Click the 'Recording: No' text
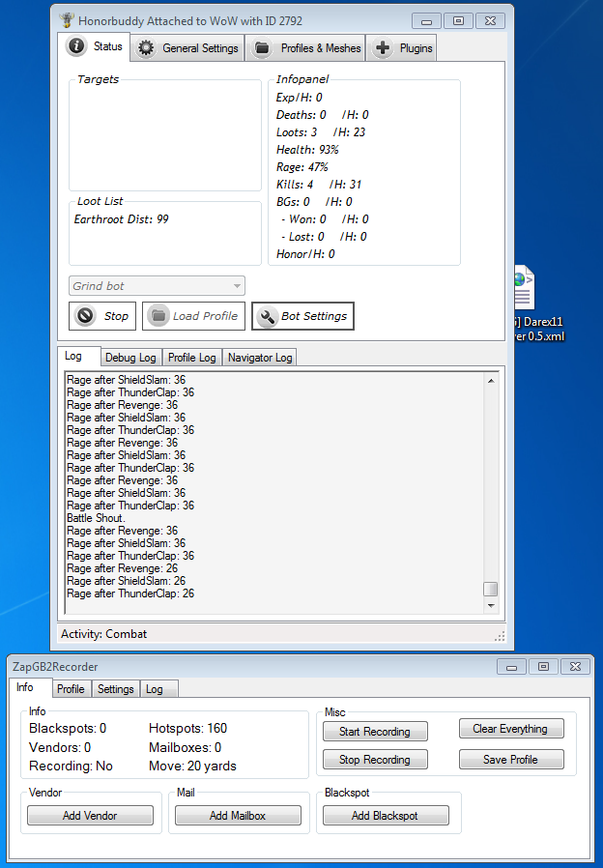 [x=71, y=767]
